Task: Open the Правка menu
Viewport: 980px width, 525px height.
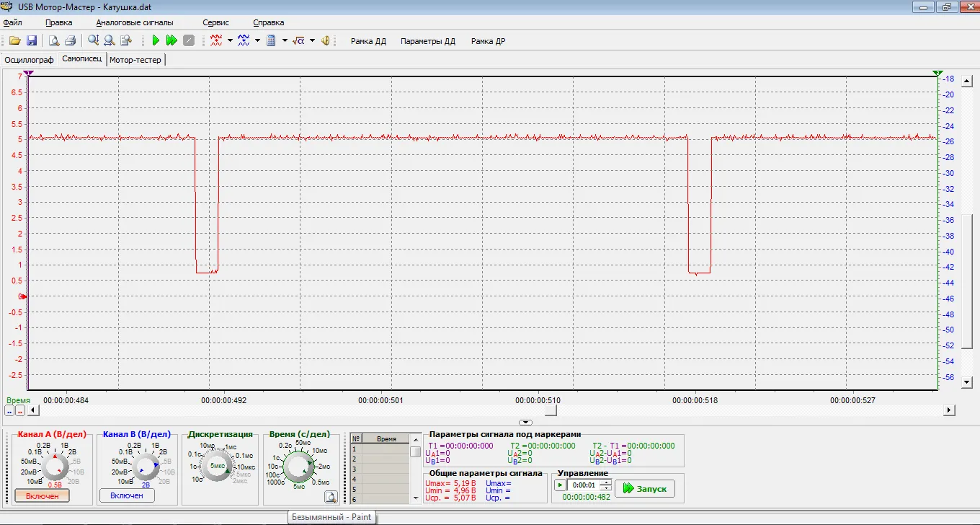Action: (58, 22)
